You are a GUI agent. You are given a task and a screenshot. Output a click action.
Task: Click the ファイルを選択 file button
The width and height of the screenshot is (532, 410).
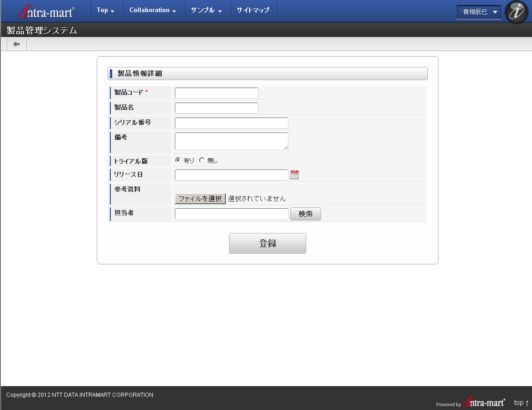(200, 199)
